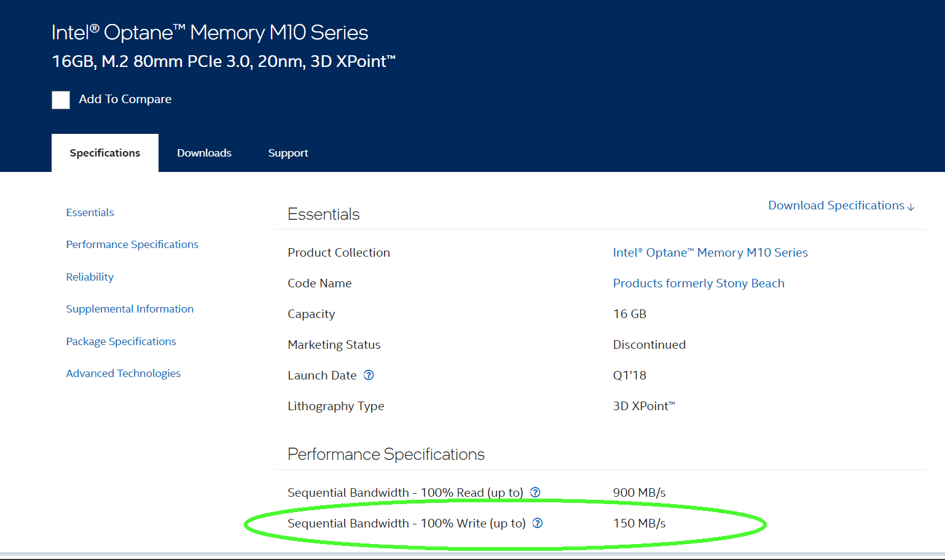Click the 150 MB/s write value
Screen dimensions: 945x560
click(639, 523)
